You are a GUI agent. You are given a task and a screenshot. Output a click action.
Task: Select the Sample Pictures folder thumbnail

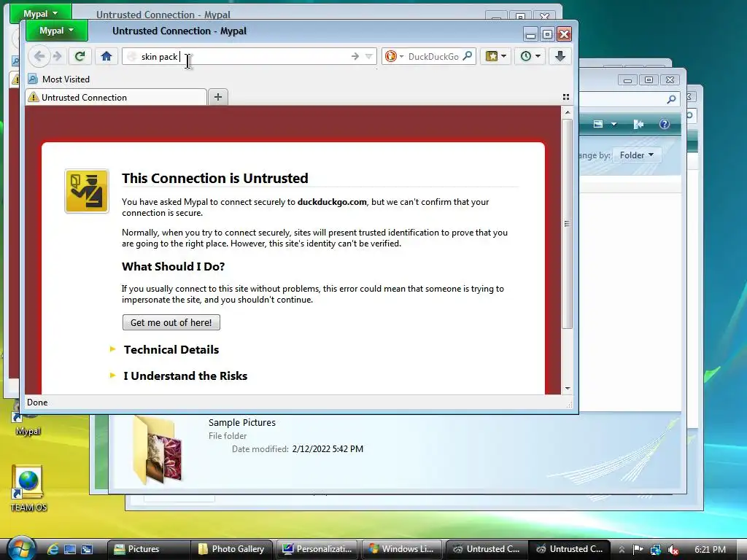158,450
